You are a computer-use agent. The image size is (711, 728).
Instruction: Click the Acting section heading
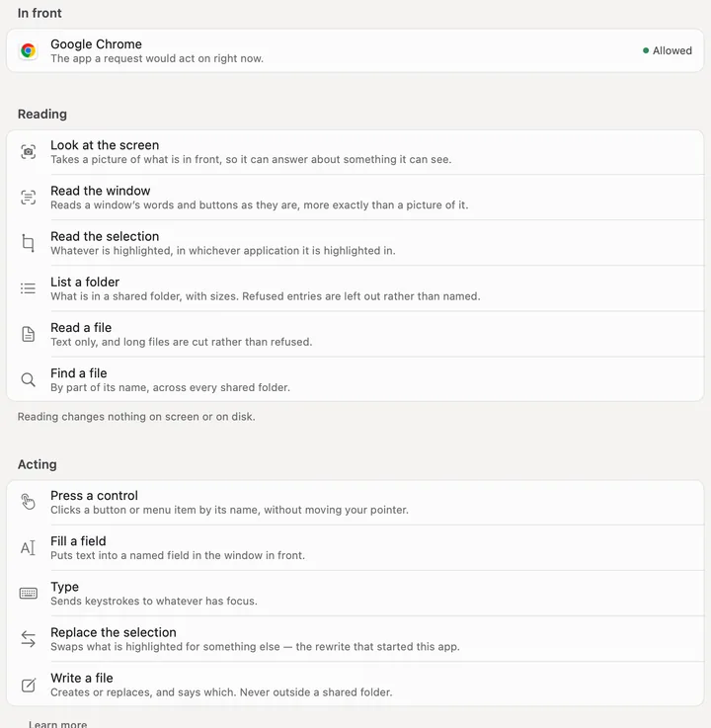click(38, 464)
